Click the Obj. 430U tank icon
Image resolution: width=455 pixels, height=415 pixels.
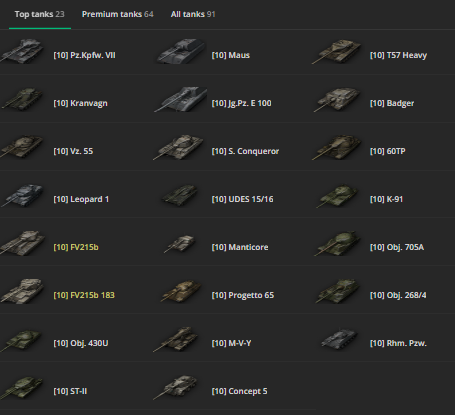(x=21, y=340)
